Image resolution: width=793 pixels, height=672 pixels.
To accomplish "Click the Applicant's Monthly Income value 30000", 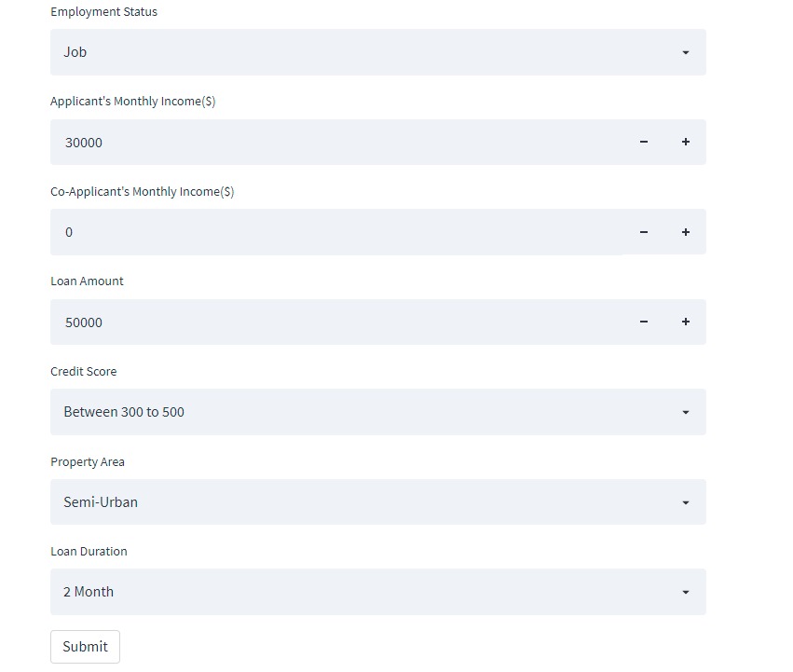I will pyautogui.click(x=84, y=142).
